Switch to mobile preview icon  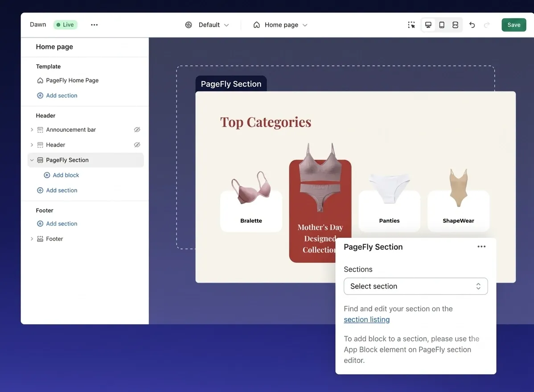point(442,25)
